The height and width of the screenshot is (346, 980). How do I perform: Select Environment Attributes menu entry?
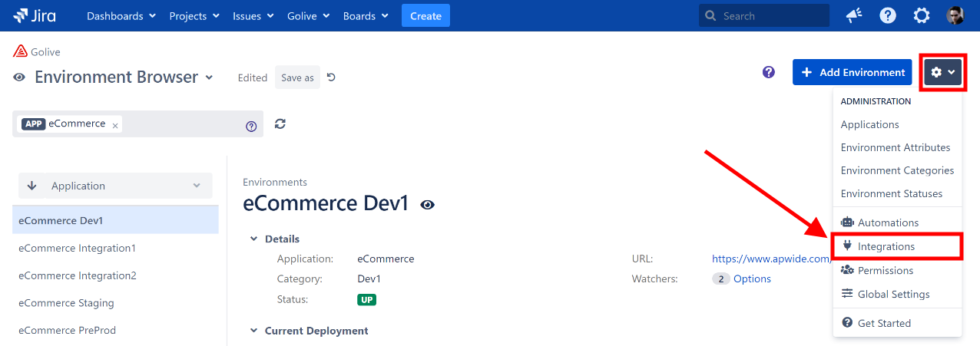tap(897, 147)
